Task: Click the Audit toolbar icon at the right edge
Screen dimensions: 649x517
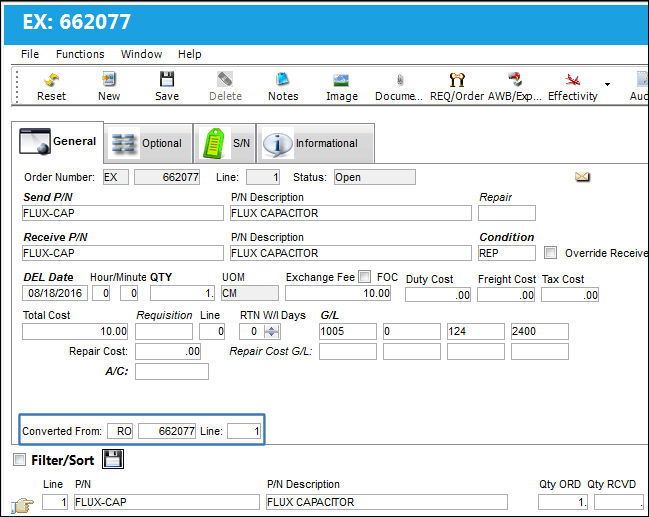Action: (x=642, y=79)
